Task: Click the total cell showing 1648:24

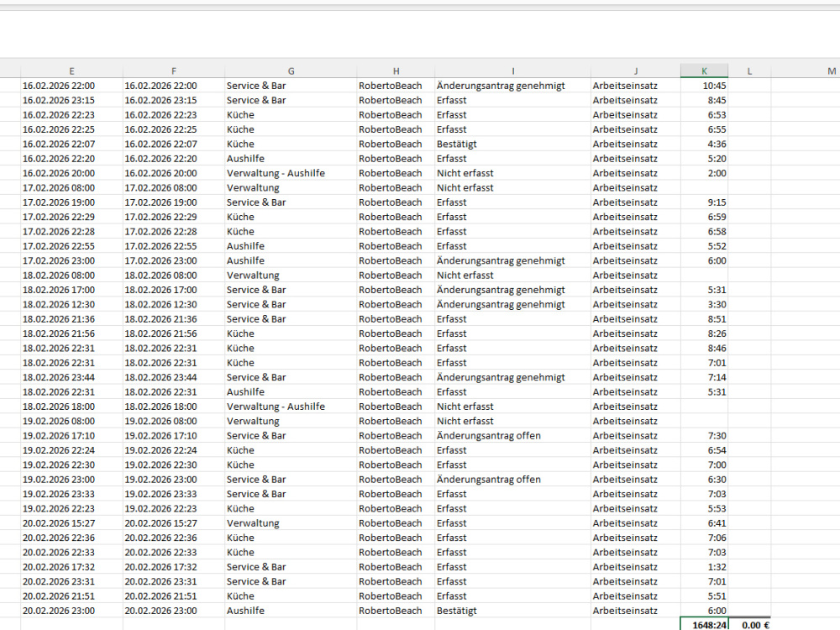Action: pyautogui.click(x=704, y=625)
